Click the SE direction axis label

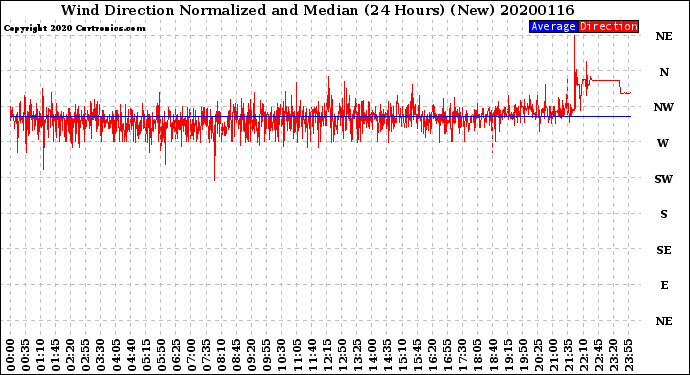click(x=664, y=250)
